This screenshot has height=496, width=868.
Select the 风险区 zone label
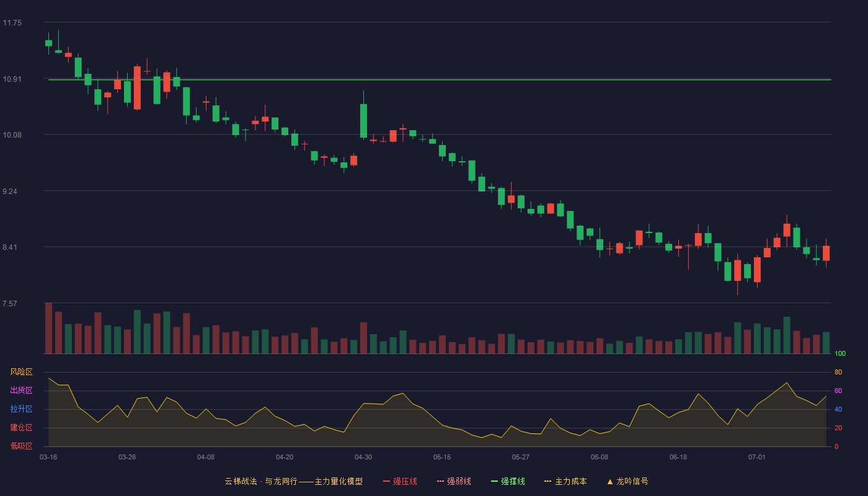(x=21, y=372)
